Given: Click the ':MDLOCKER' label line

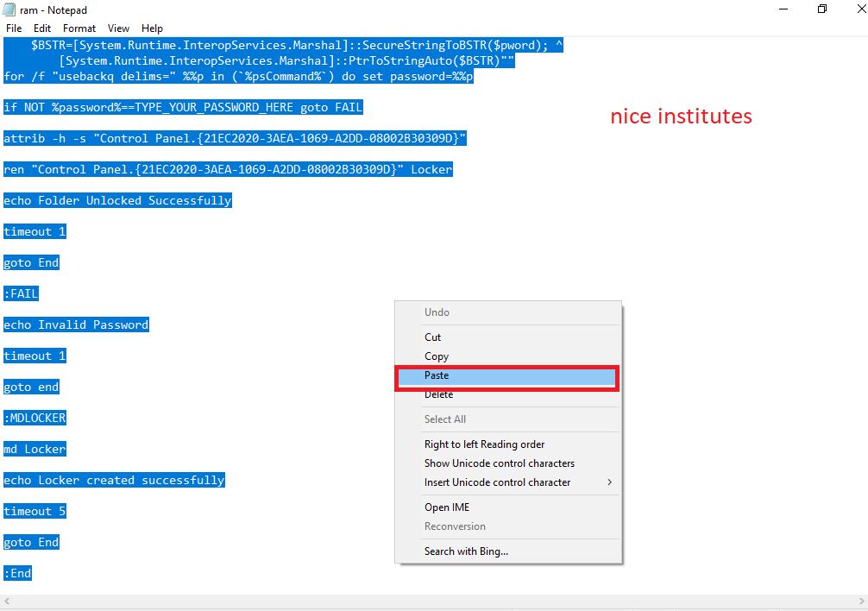Looking at the screenshot, I should coord(35,418).
